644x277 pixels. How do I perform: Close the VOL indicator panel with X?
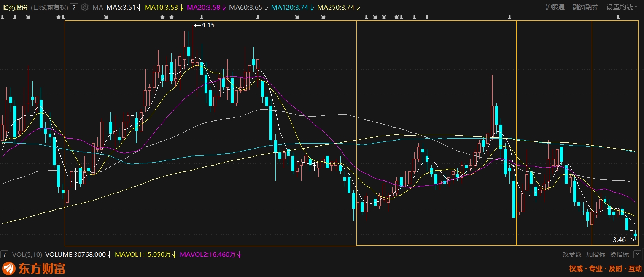coord(638,254)
